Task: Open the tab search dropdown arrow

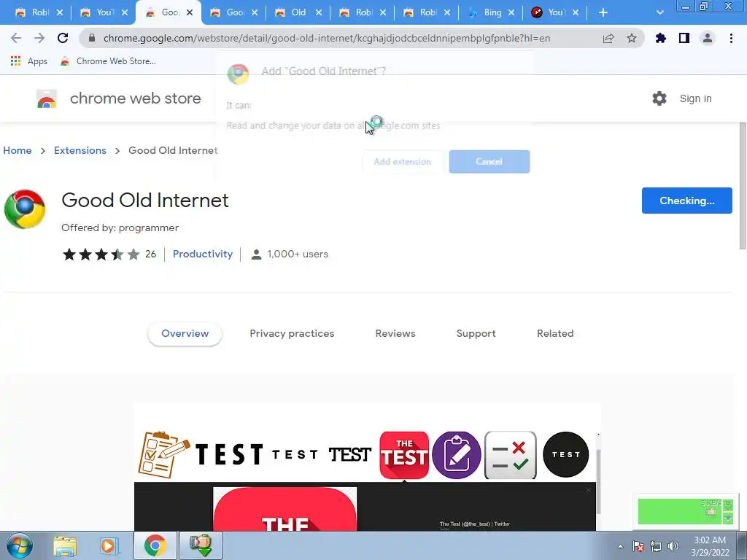Action: tap(659, 12)
